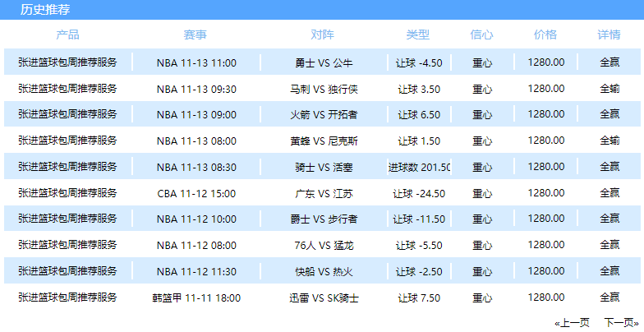This screenshot has height=332, width=644.
Task: Click the 爵士 VS 步行者 matchup
Action: 324,219
